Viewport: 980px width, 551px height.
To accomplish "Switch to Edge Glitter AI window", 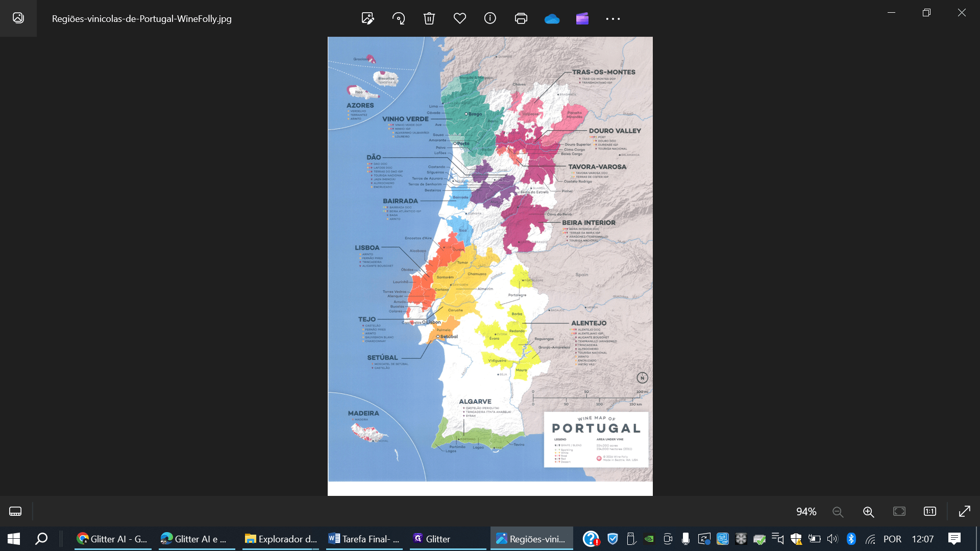I will point(197,539).
